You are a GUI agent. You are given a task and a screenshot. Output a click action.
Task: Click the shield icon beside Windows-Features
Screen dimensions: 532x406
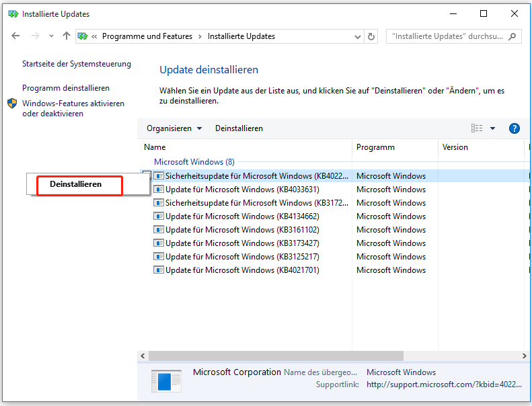point(12,104)
